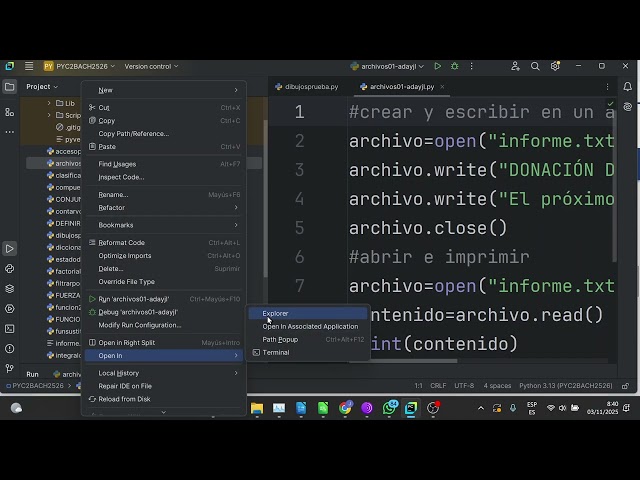Open the More Actions kebab menu
Viewport: 640px width, 480px height.
click(471, 66)
